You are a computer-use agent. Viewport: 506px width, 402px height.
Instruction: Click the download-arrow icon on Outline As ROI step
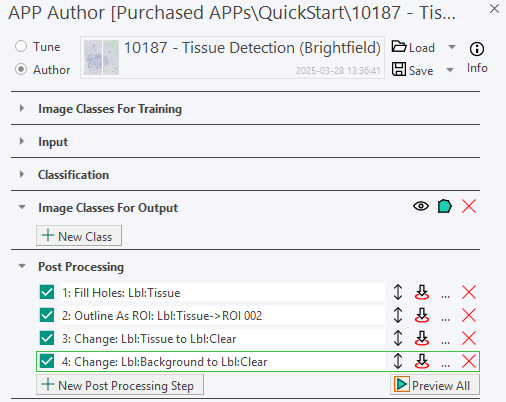pos(422,315)
